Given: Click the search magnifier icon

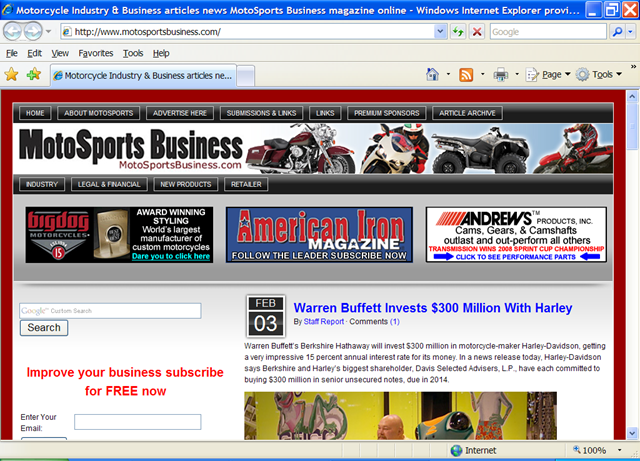Looking at the screenshot, I should (x=627, y=31).
